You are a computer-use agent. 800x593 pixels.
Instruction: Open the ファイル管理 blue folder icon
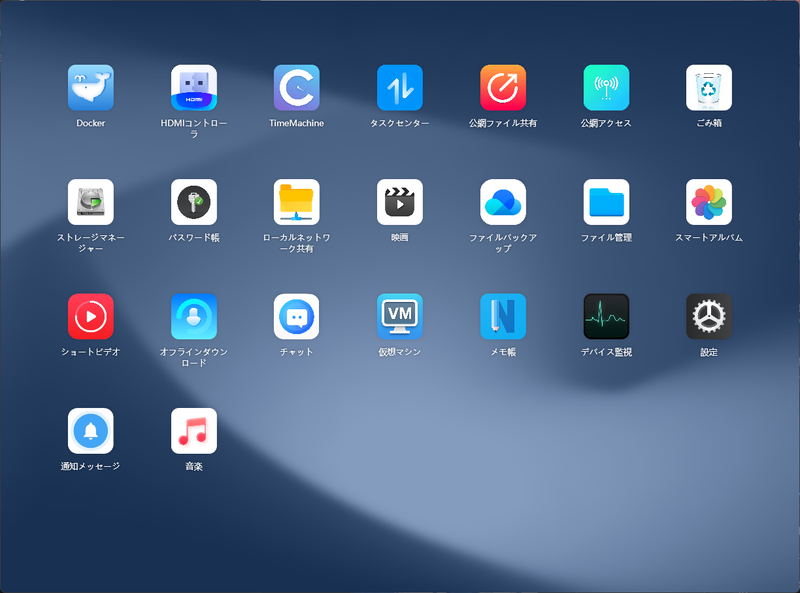pos(606,202)
